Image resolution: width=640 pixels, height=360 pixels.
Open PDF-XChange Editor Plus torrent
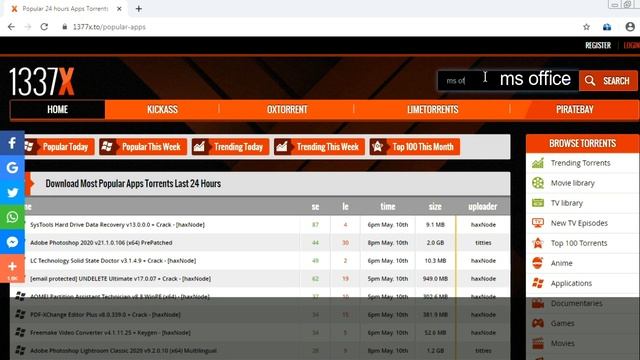point(105,315)
